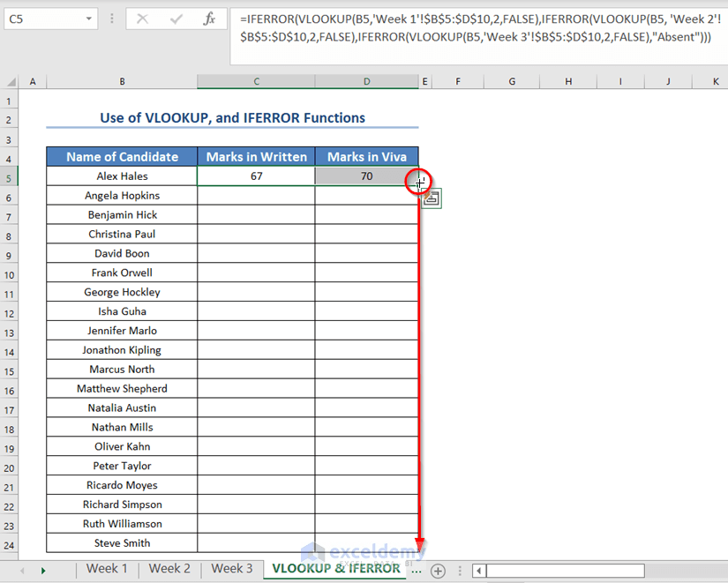Click the horizontal scrollbar thumb
Viewport: 728px width, 583px height.
pyautogui.click(x=565, y=570)
